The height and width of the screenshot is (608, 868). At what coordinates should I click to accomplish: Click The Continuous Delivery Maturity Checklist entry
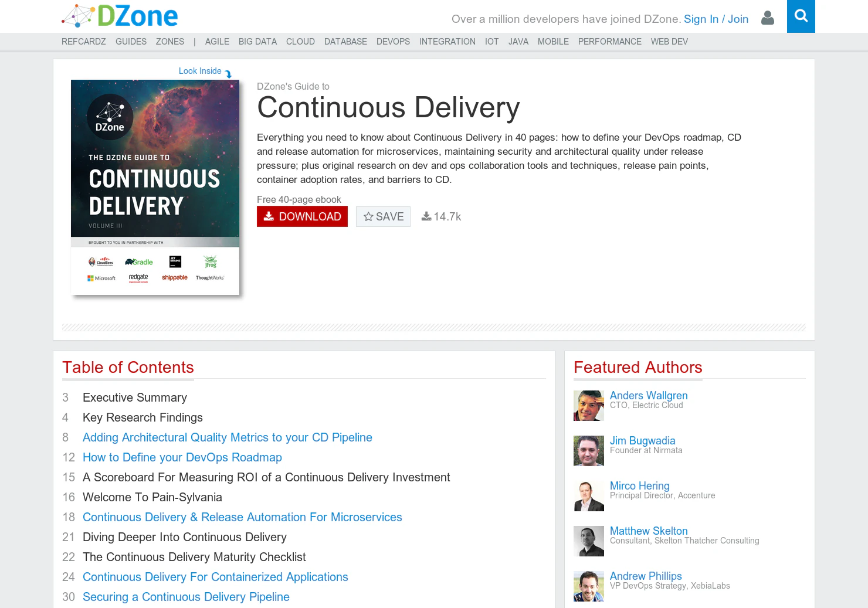click(194, 557)
